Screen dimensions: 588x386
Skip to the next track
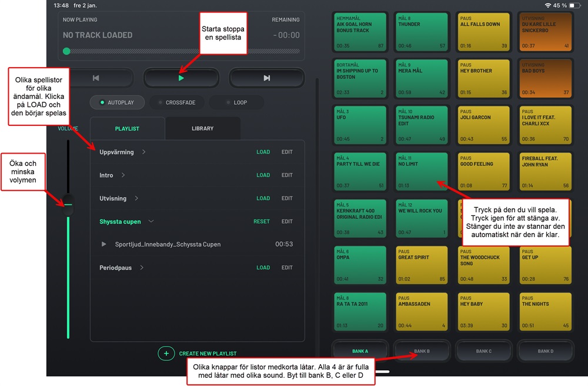pos(266,78)
